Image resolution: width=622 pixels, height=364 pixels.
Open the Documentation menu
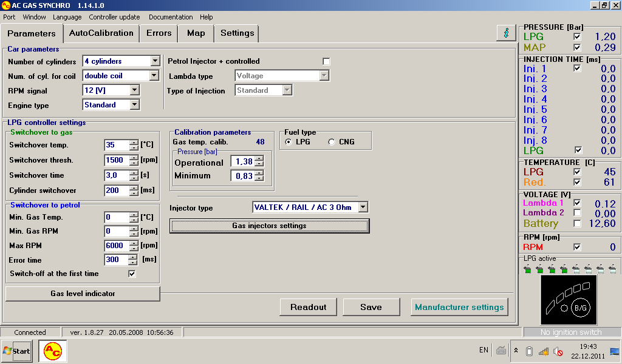(171, 17)
